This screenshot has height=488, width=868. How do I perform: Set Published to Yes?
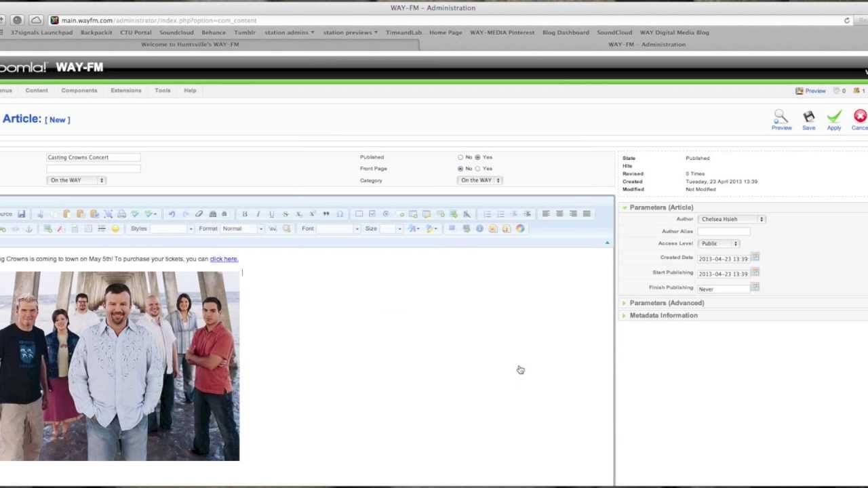[477, 157]
